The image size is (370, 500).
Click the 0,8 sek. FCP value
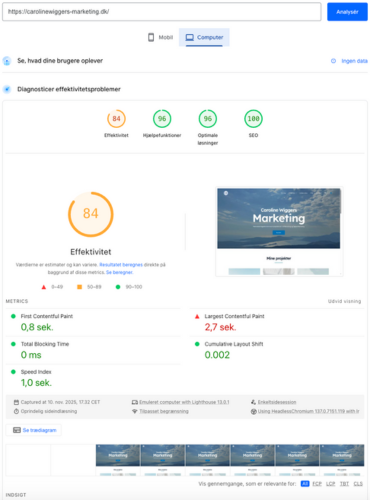37,327
